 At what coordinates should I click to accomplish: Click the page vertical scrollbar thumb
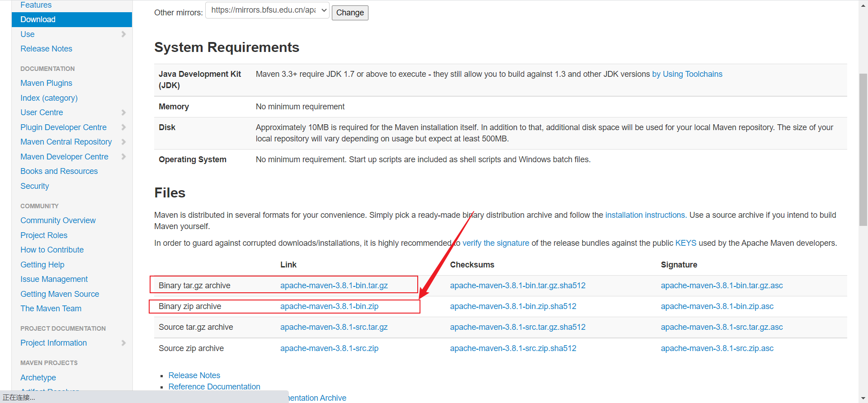pos(863,149)
